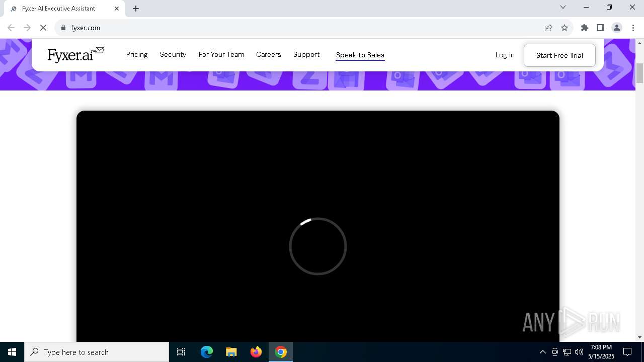Open the Chrome extensions menu
Viewport: 644px width, 362px height.
coord(585,28)
